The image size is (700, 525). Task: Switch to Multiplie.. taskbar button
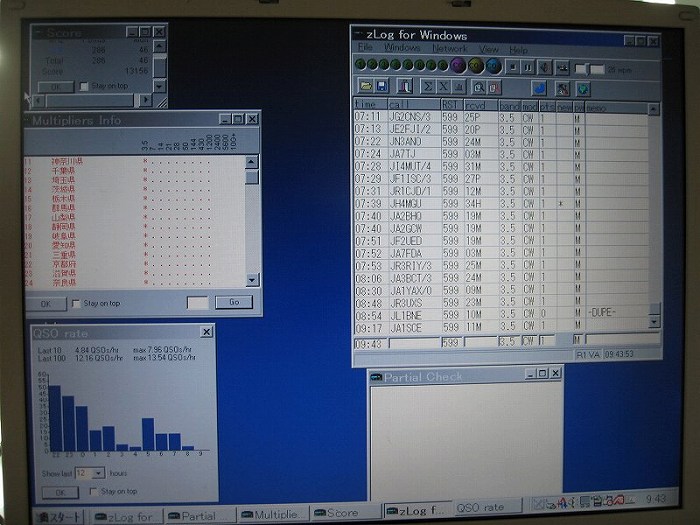point(274,514)
